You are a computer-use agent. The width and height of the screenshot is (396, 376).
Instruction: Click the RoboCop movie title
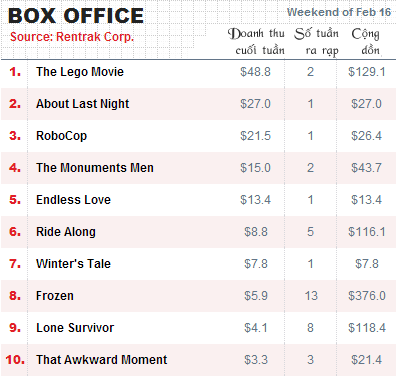pyautogui.click(x=62, y=136)
